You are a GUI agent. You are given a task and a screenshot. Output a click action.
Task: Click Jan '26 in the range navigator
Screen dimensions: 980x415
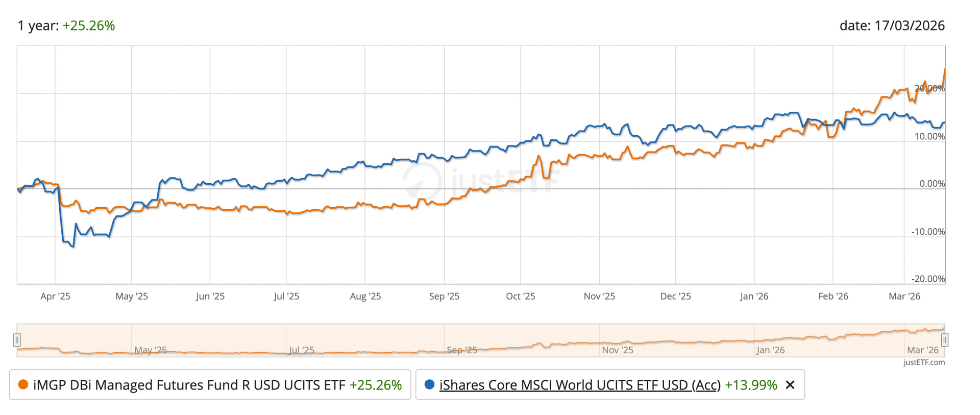point(770,350)
